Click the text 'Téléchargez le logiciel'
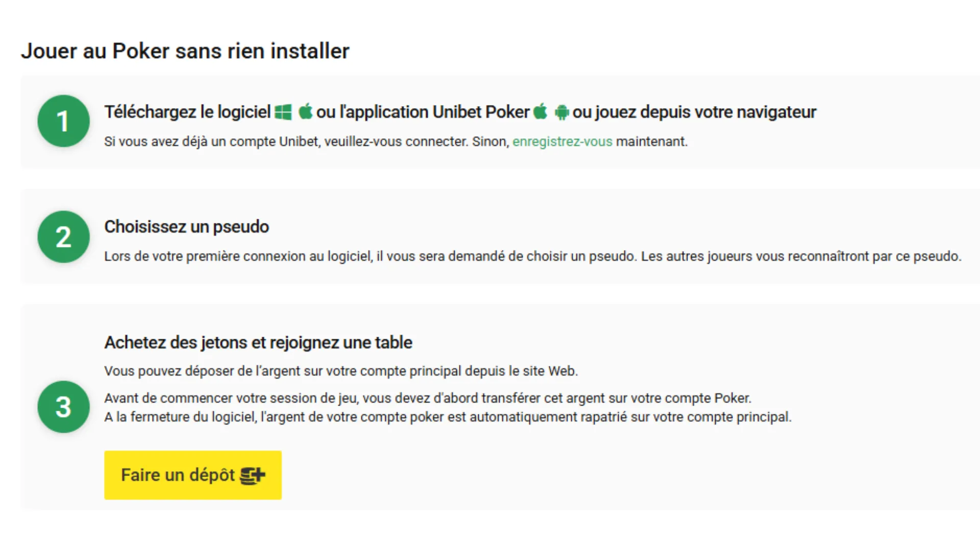The width and height of the screenshot is (980, 551). click(x=187, y=112)
